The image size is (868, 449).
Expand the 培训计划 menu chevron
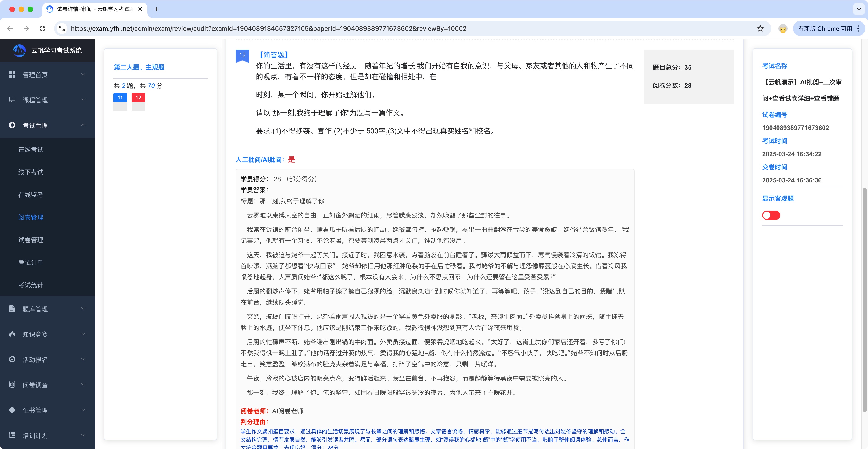[x=83, y=435]
